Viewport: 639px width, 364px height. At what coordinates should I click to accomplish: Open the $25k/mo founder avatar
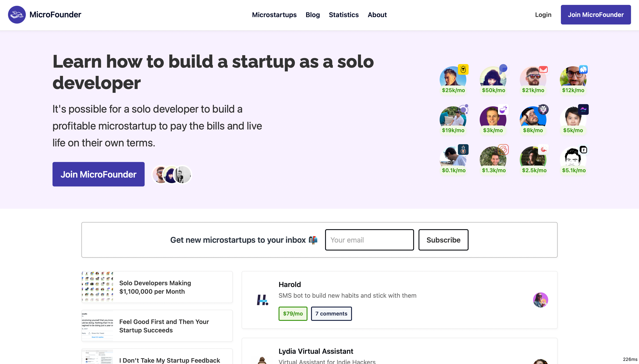click(453, 79)
